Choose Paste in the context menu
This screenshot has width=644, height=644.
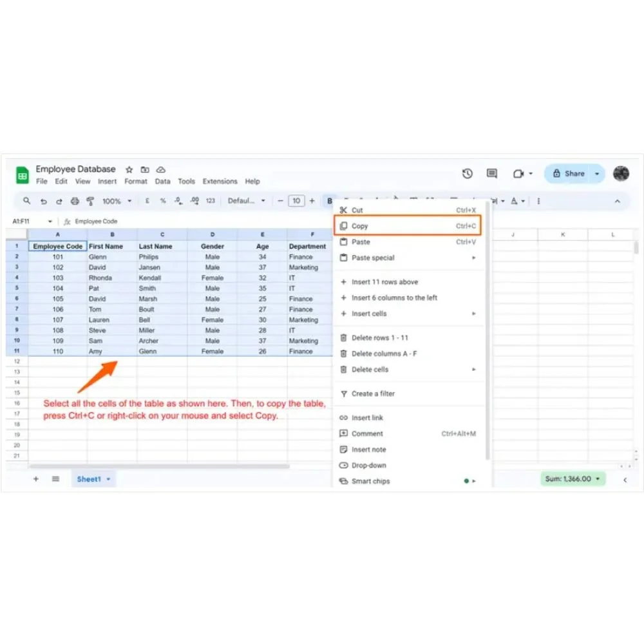point(408,242)
